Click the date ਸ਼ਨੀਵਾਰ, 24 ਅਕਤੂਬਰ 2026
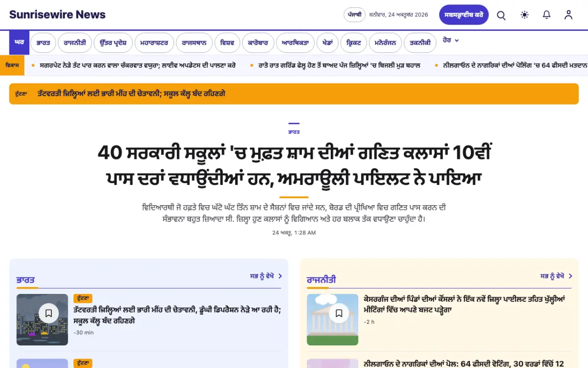 pyautogui.click(x=398, y=15)
